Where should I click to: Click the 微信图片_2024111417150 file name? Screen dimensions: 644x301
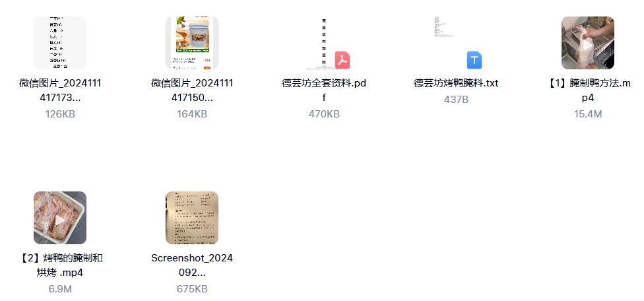[192, 90]
